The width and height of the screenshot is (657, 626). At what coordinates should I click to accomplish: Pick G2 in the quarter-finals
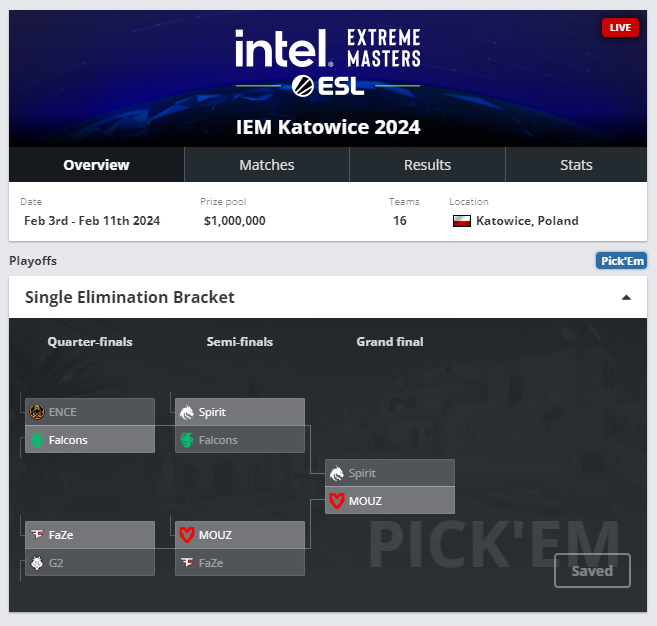[90, 562]
